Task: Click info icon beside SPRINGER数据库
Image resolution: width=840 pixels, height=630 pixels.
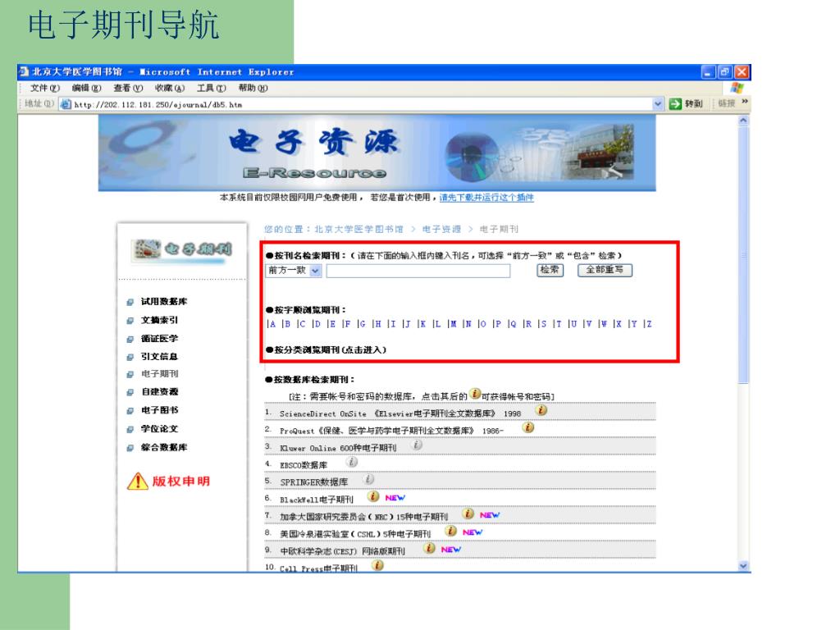Action: pos(368,478)
